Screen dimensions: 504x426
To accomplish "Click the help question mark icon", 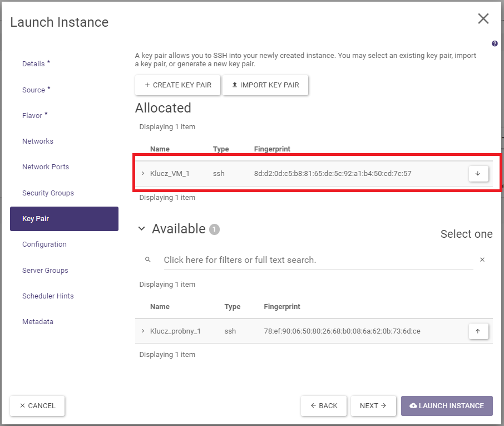I will 495,44.
